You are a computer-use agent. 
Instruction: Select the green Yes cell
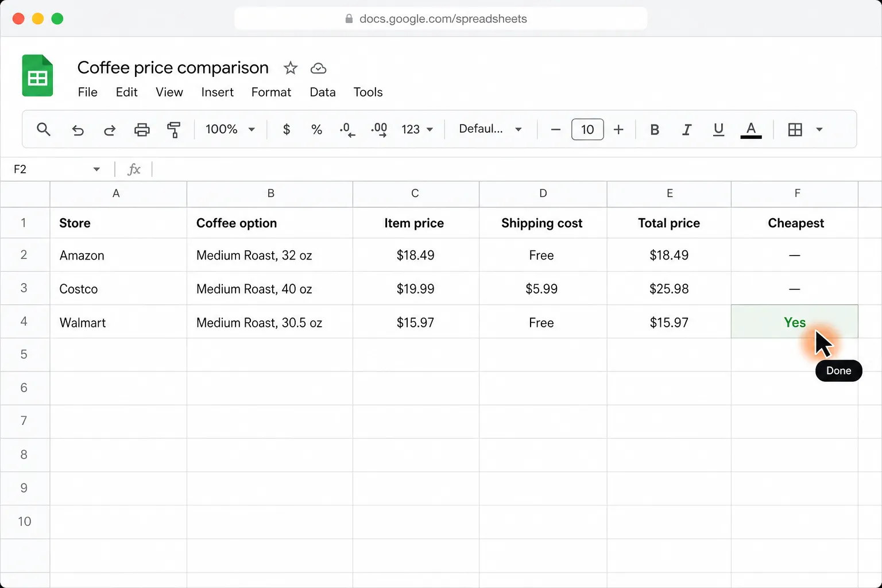795,322
